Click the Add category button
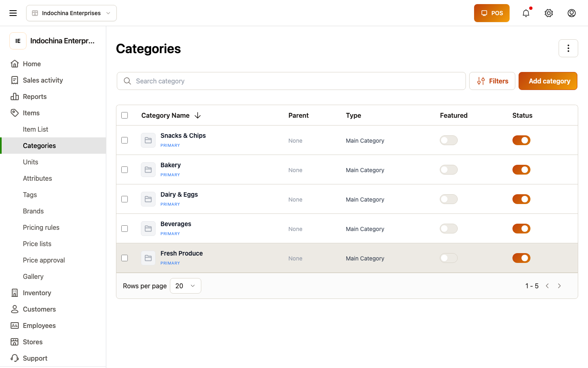Image resolution: width=588 pixels, height=368 pixels. (x=548, y=81)
